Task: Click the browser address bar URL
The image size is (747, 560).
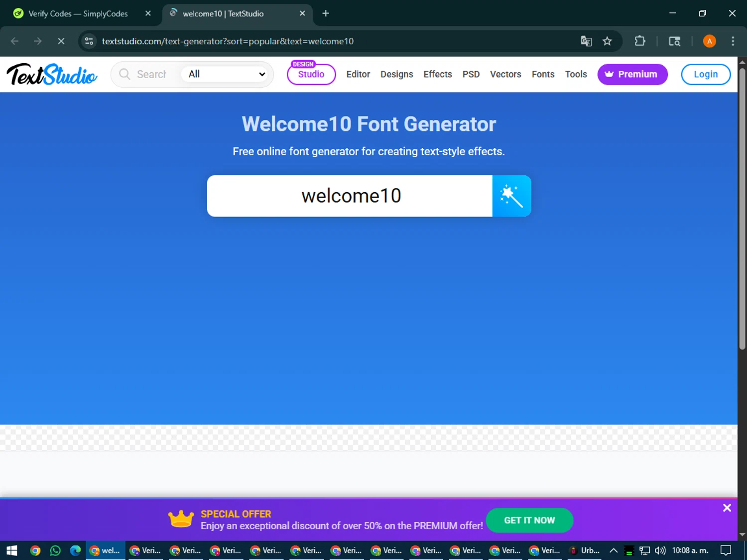Action: click(228, 41)
